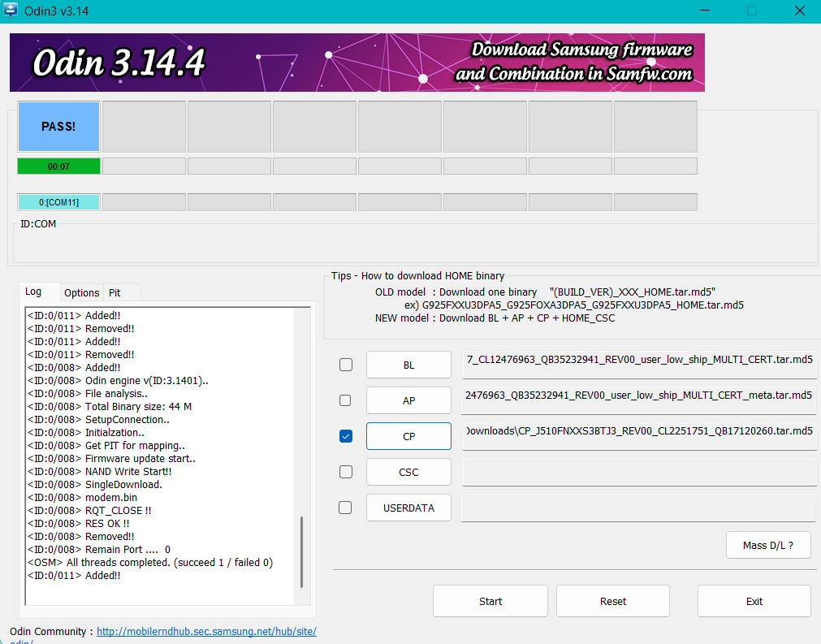Select log line 'File analysis..'

[x=88, y=394]
